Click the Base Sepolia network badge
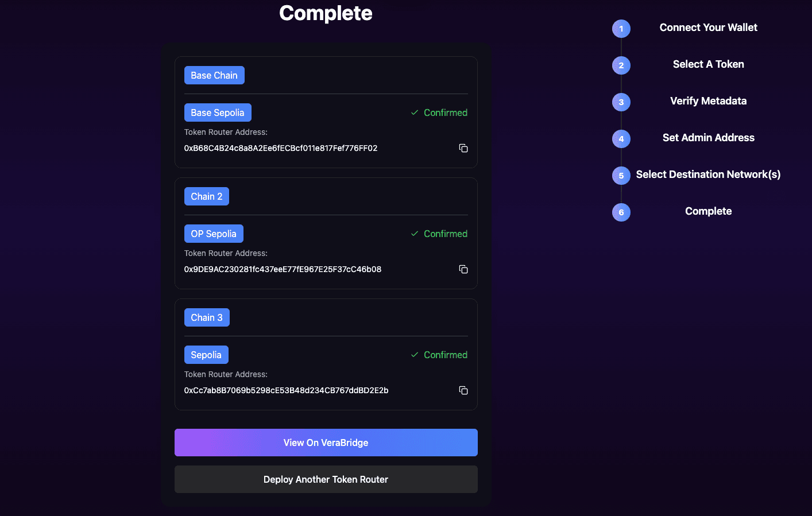This screenshot has height=516, width=812. click(218, 112)
